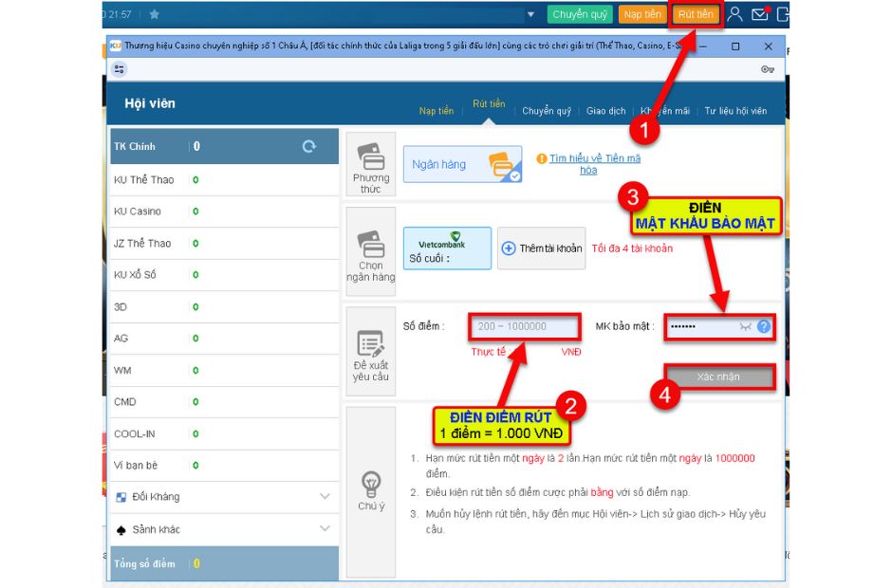This screenshot has width=892, height=588.
Task: Select the COOL-IN wallet row
Action: click(224, 434)
